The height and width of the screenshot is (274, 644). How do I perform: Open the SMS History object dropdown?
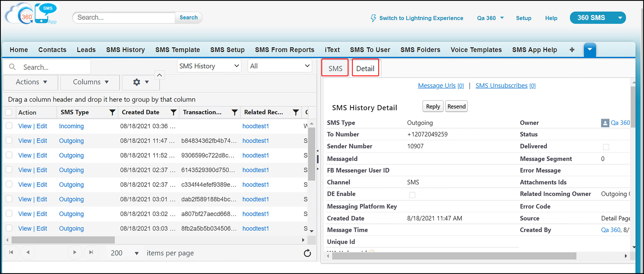[x=209, y=66]
